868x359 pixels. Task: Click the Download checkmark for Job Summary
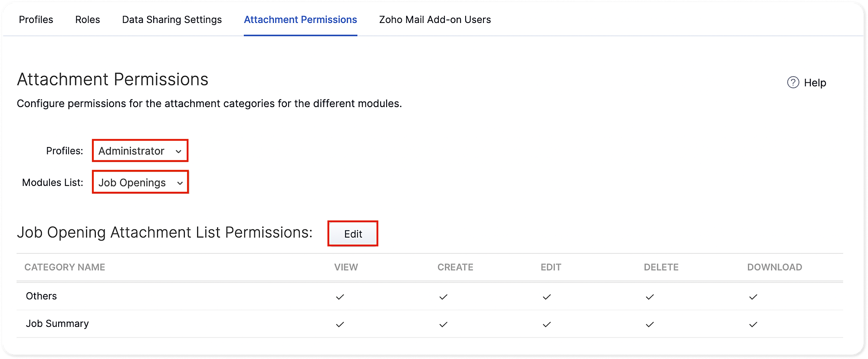tap(753, 324)
